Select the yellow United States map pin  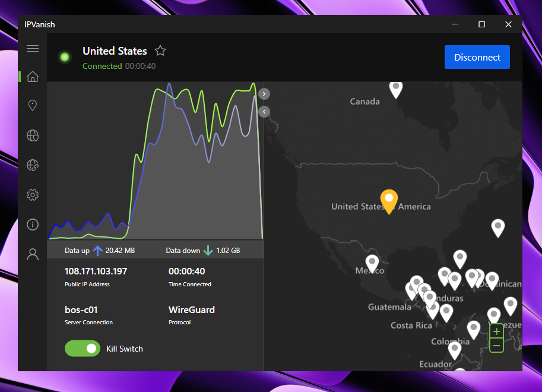pyautogui.click(x=389, y=202)
